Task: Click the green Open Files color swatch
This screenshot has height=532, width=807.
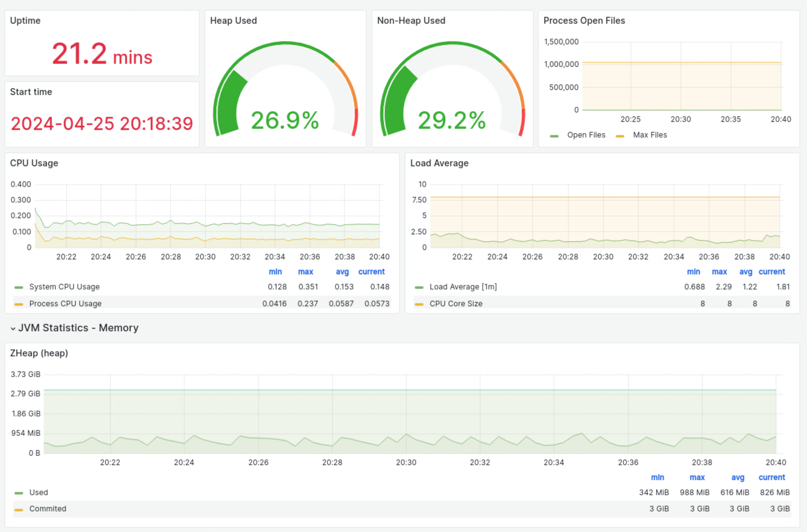Action: (x=554, y=136)
